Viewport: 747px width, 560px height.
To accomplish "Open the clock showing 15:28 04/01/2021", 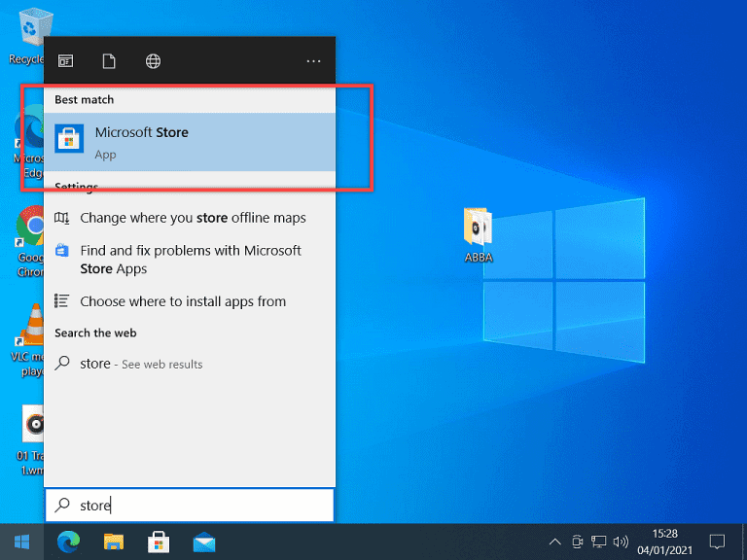I will (x=664, y=542).
